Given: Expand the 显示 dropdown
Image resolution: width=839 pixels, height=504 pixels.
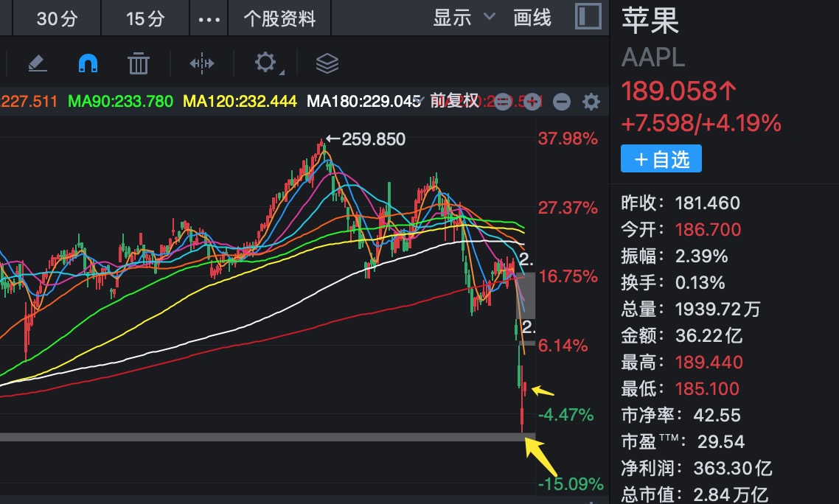Looking at the screenshot, I should coord(464,18).
